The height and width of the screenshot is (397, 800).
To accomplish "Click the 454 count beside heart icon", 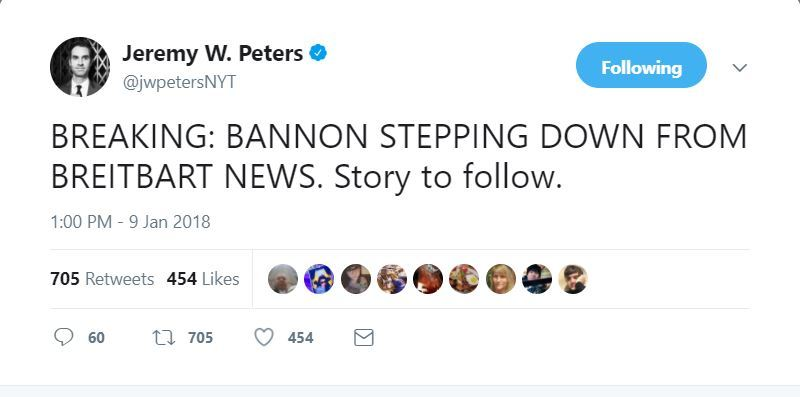I will tap(301, 338).
